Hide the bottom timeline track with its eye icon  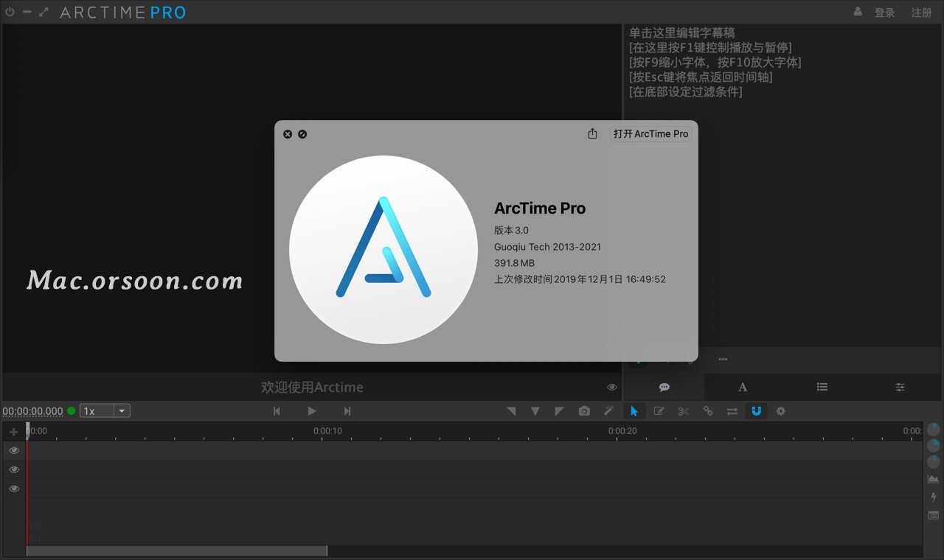click(x=13, y=489)
